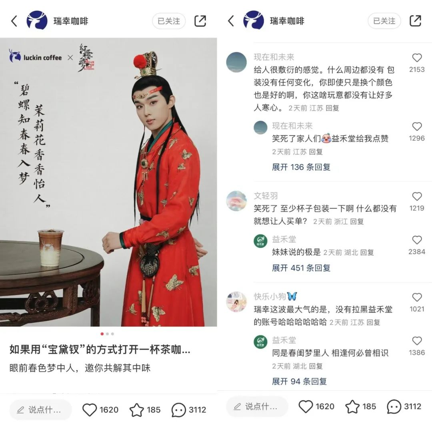
Task: Like the comment with 2153 likes
Action: click(x=417, y=58)
